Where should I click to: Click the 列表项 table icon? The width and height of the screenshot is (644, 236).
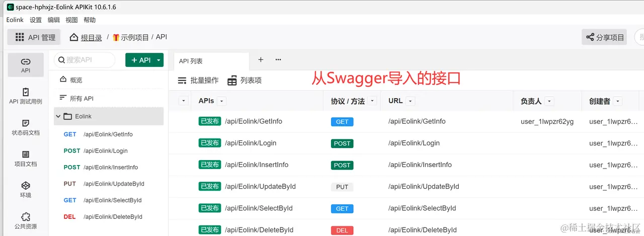[232, 81]
